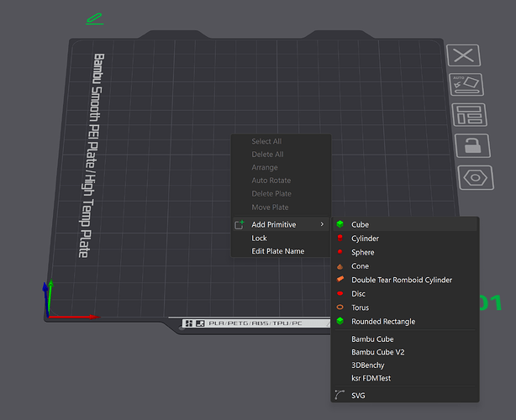The width and height of the screenshot is (516, 420).
Task: Click the greyed-out Select All entry
Action: [281, 141]
